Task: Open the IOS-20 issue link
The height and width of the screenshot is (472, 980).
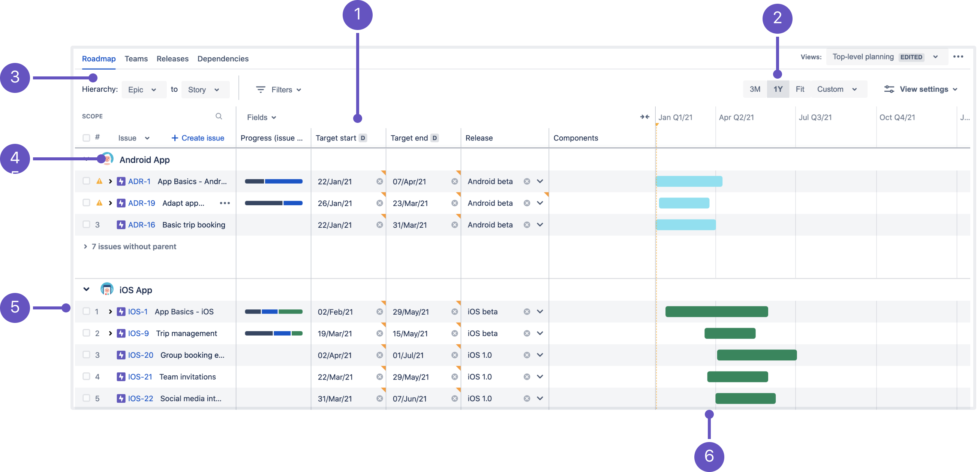Action: [x=140, y=355]
